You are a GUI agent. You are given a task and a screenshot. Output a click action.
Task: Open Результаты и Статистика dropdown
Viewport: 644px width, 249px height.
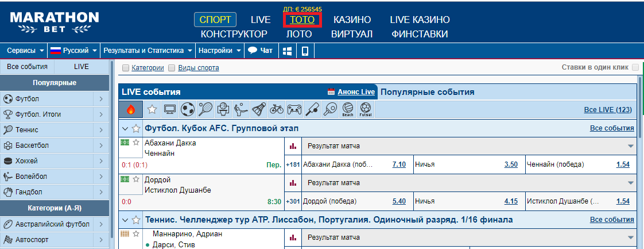point(148,51)
